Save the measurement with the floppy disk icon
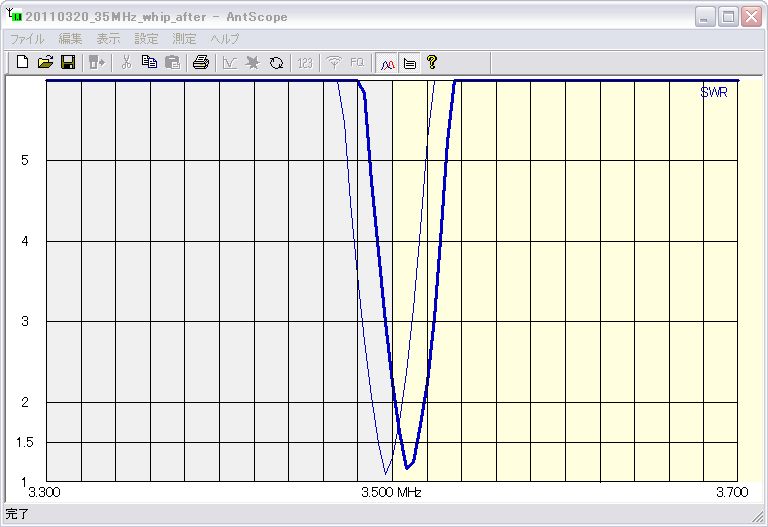The height and width of the screenshot is (527, 768). tap(68, 62)
